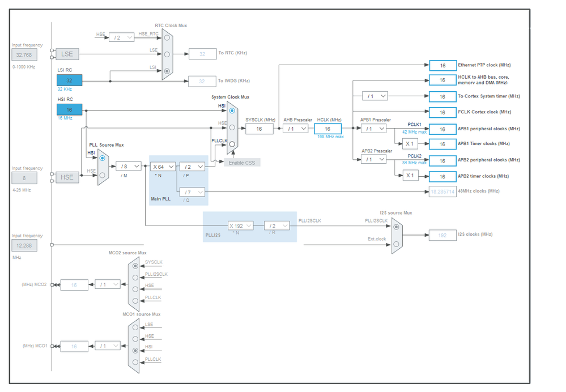This screenshot has height=392, width=566.
Task: Select LSI in the RTC Clock Mux
Action: point(167,71)
